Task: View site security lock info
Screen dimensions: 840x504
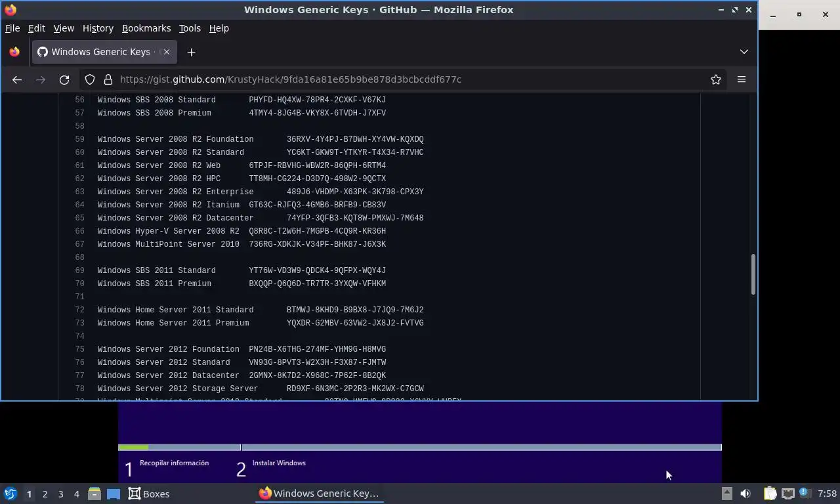Action: [x=108, y=79]
